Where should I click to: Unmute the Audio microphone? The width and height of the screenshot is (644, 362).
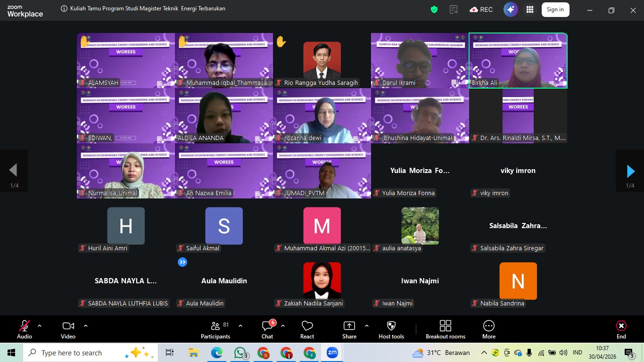coord(24,329)
